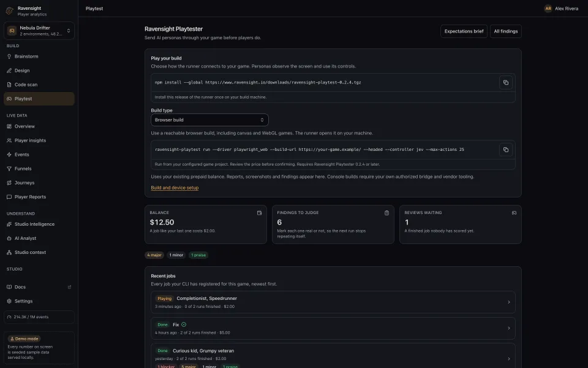Click the Events lightning icon
The width and height of the screenshot is (588, 368).
point(9,155)
